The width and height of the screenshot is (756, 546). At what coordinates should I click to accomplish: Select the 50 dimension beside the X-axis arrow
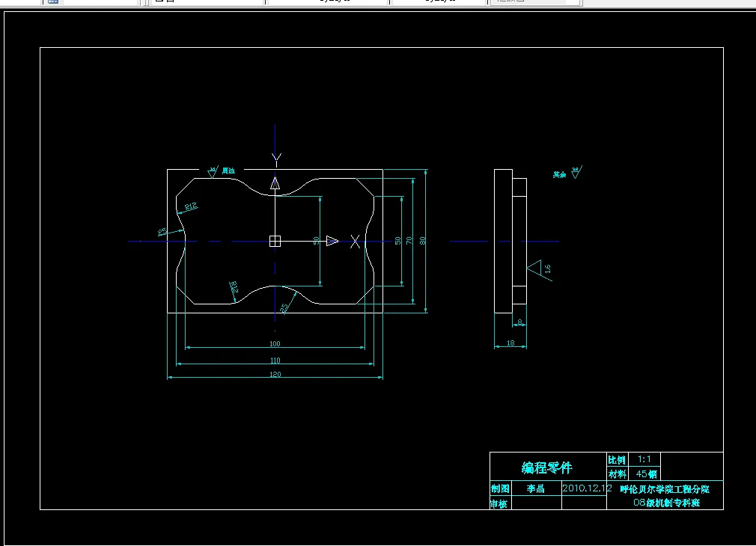[317, 241]
